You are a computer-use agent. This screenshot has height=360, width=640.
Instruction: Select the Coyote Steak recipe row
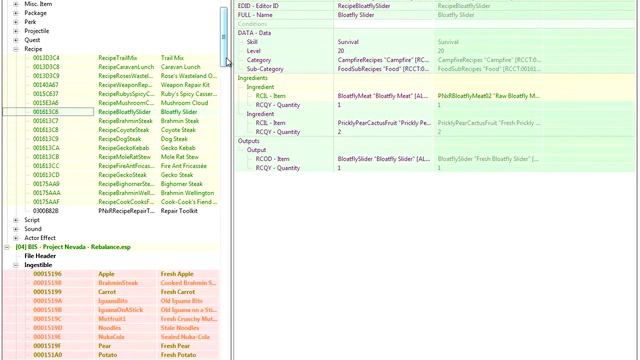tap(111, 130)
